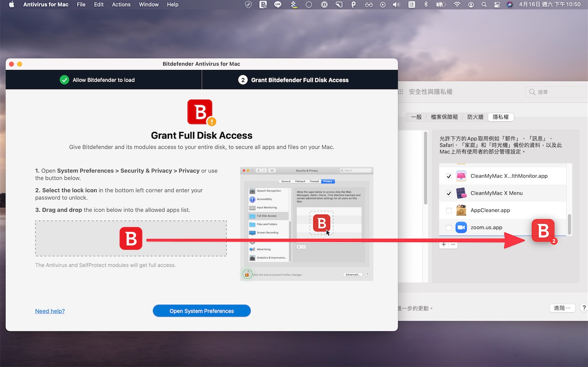Click the volume speaker icon in the menu bar
This screenshot has height=367, width=588.
(x=396, y=5)
